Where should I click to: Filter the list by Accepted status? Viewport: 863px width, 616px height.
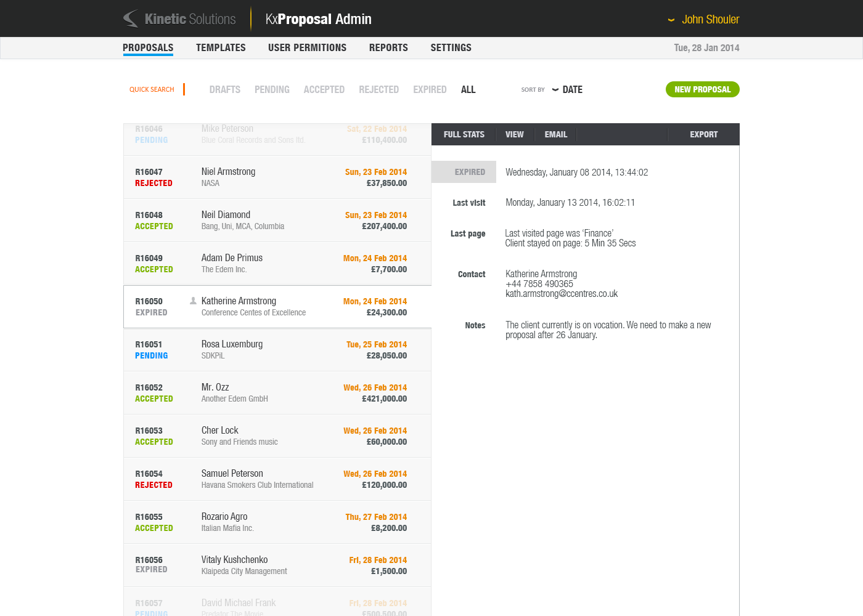coord(324,89)
